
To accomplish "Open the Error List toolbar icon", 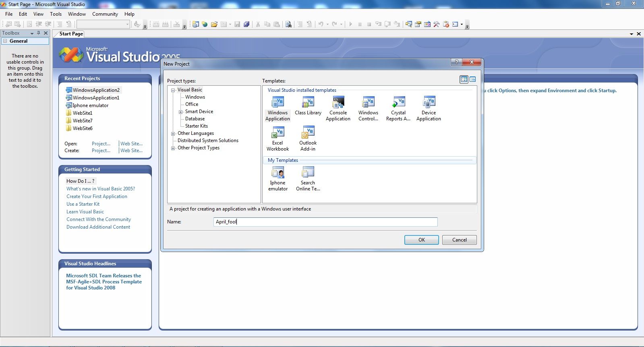I will click(x=446, y=24).
